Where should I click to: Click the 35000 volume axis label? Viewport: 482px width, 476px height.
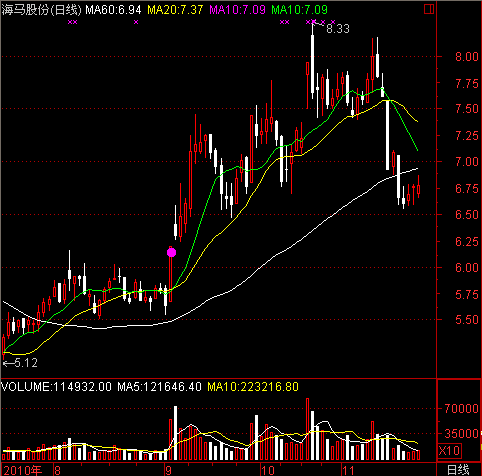tap(461, 434)
